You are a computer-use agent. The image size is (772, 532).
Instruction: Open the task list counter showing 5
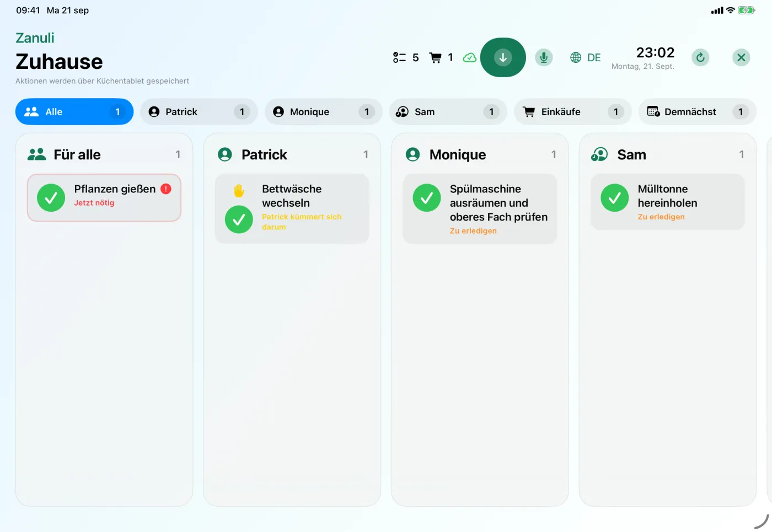click(406, 57)
